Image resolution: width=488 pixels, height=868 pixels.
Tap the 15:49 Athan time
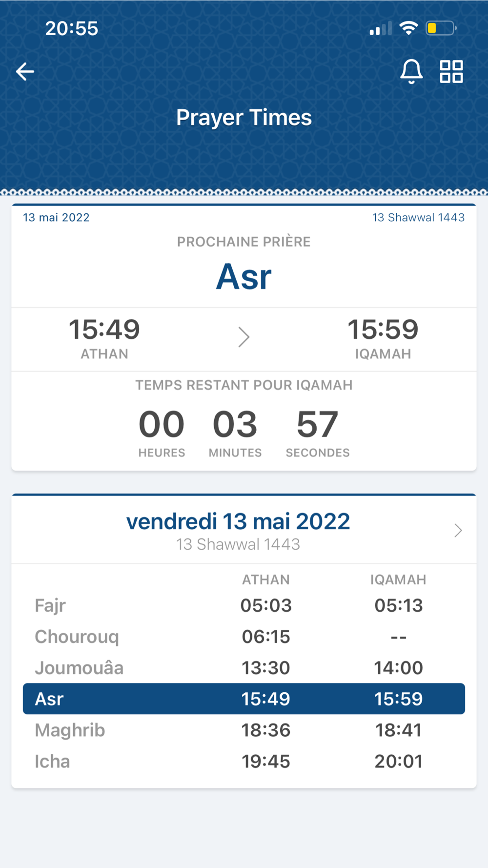click(104, 330)
